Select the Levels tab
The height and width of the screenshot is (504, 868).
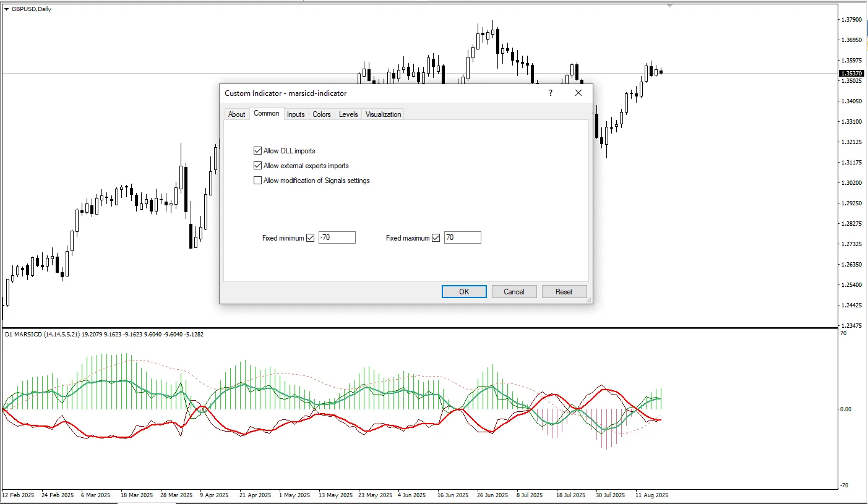coord(348,114)
